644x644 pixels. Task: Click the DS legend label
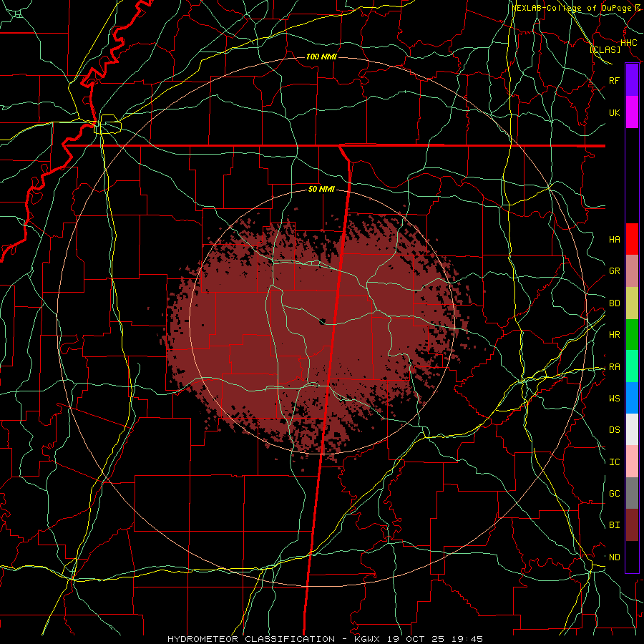(x=614, y=429)
